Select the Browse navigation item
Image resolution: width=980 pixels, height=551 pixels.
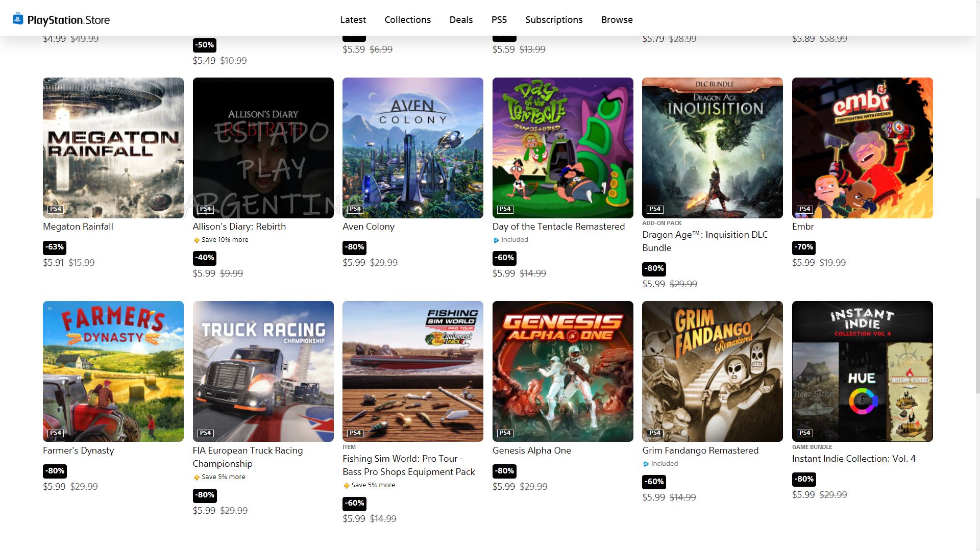point(617,19)
